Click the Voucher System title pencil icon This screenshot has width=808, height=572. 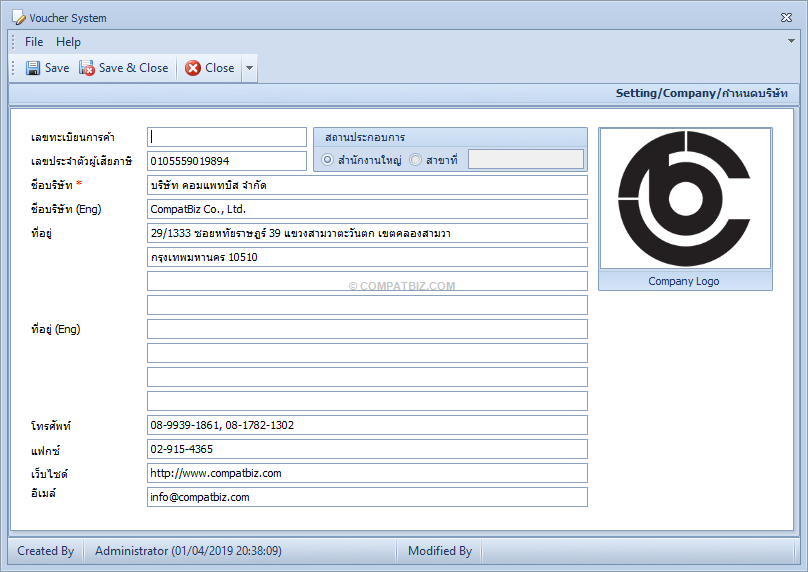tap(19, 18)
